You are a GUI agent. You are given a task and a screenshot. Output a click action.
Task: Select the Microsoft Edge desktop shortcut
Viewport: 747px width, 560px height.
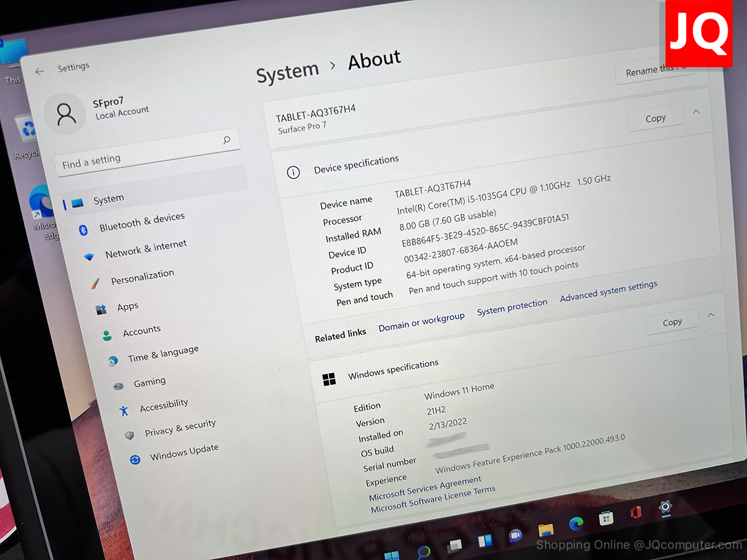45,212
